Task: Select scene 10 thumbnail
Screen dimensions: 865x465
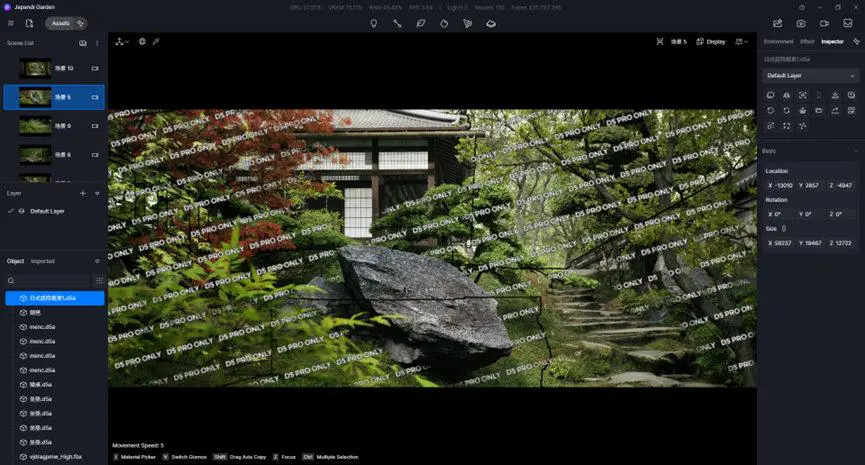Action: pos(35,68)
